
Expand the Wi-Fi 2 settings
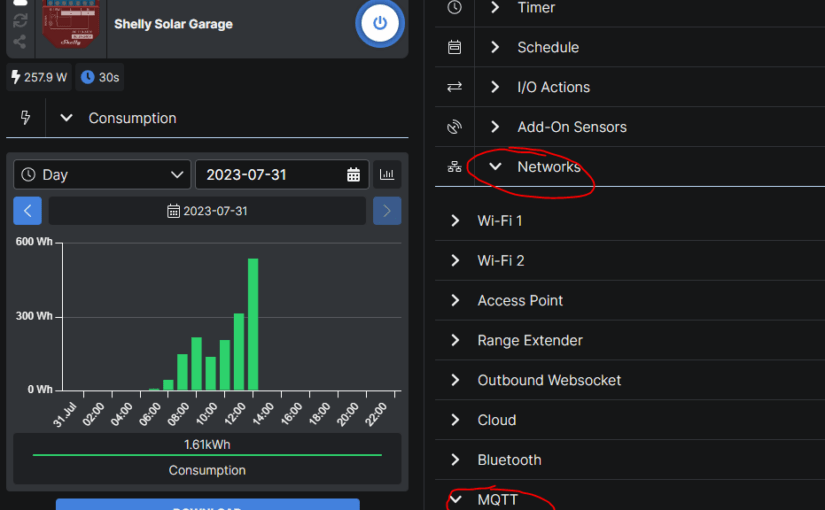coord(456,261)
